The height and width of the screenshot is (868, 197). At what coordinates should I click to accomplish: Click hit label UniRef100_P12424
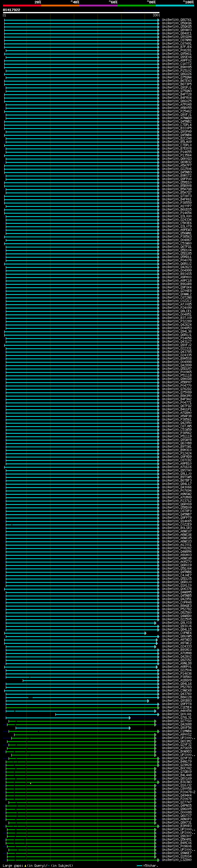coord(176,453)
